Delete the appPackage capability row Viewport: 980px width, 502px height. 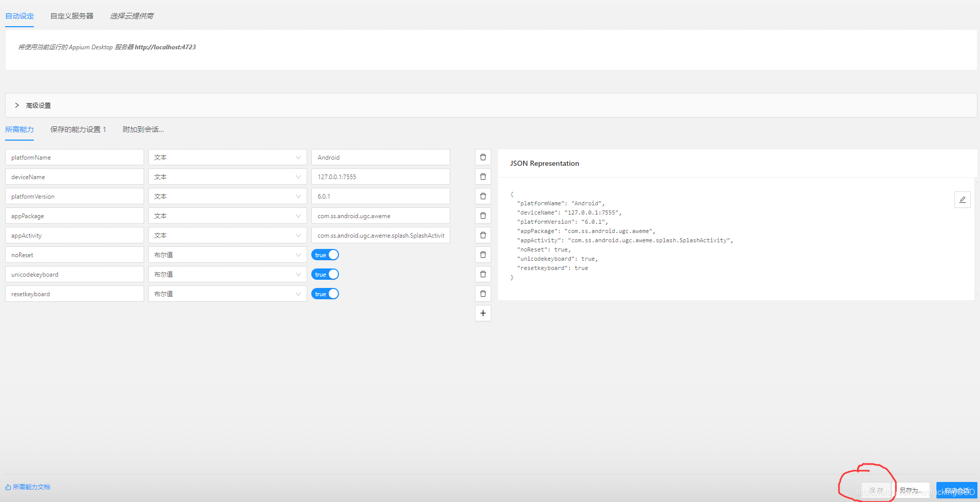(x=483, y=216)
